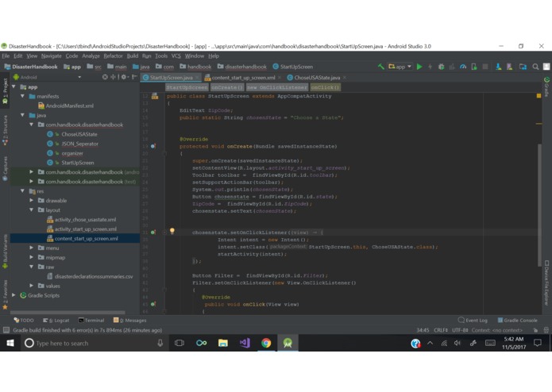Click Android Studio taskbar icon
Image resolution: width=552 pixels, height=392 pixels.
pyautogui.click(x=288, y=343)
